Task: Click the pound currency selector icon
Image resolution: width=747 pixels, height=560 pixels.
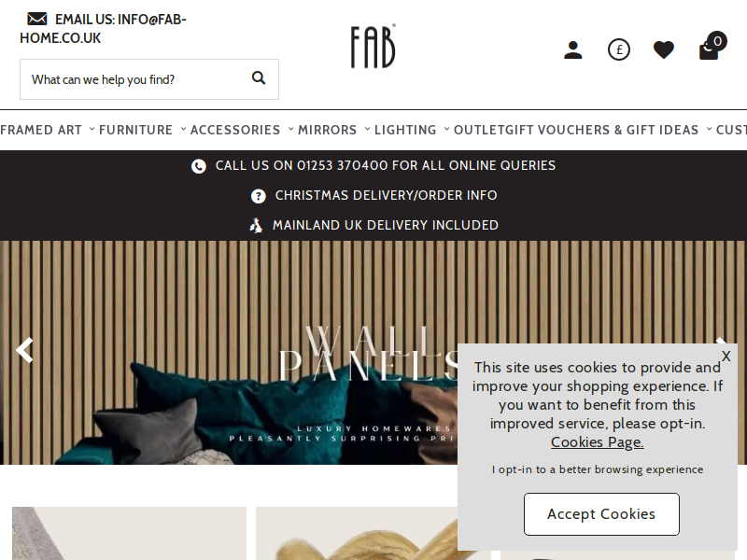Action: [619, 49]
